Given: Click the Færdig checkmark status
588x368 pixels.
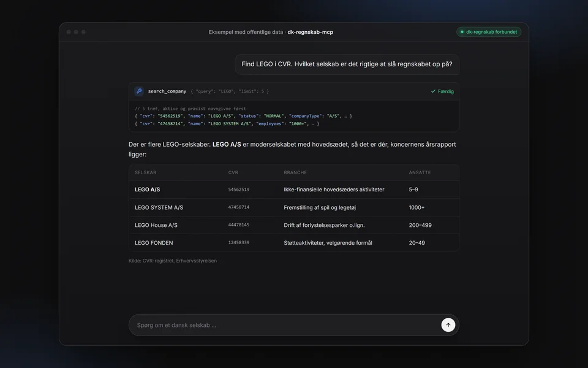Looking at the screenshot, I should click(442, 91).
